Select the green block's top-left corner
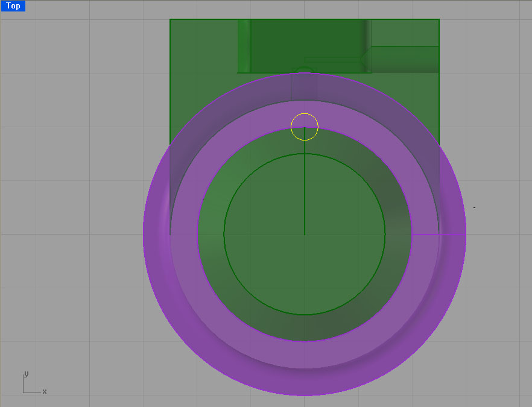The width and height of the screenshot is (532, 407). point(170,20)
